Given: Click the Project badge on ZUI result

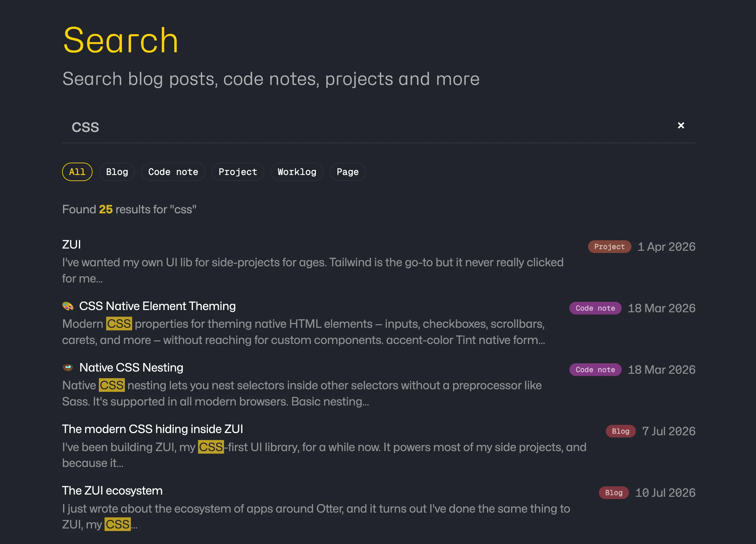Looking at the screenshot, I should coord(609,247).
